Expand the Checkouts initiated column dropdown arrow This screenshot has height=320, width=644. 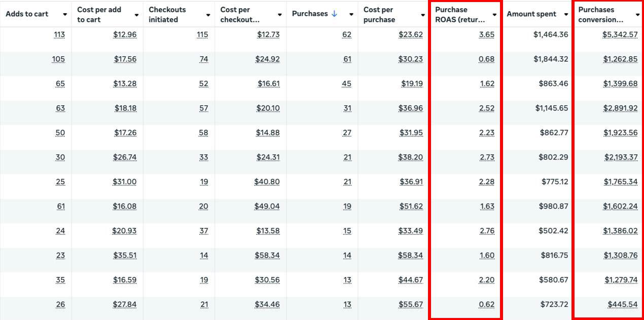[x=208, y=15]
